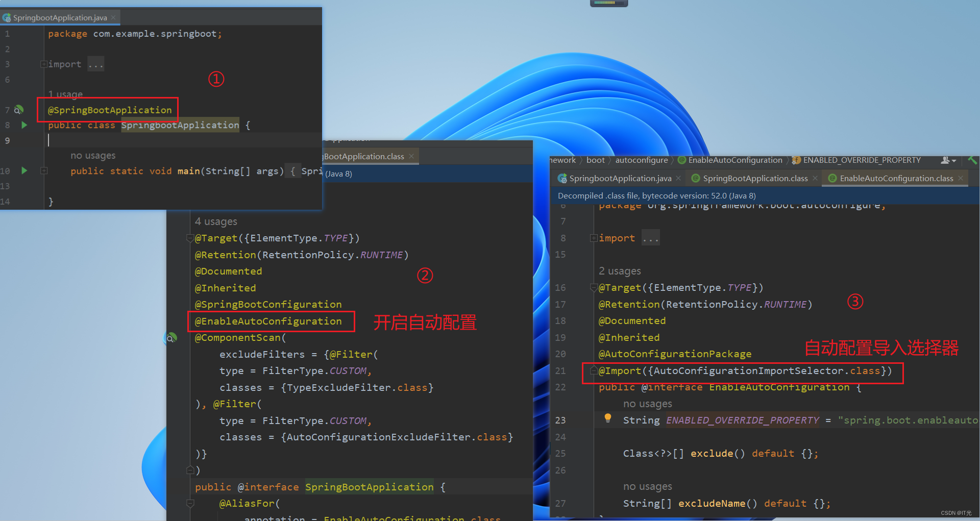Click TypeExcludeFilter.class in middle editor

[357, 388]
